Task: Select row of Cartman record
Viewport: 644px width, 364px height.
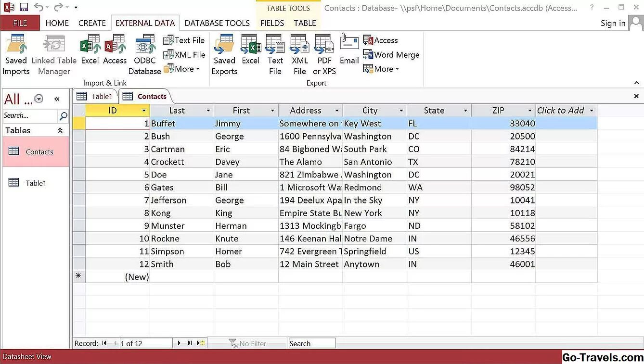Action: 79,149
